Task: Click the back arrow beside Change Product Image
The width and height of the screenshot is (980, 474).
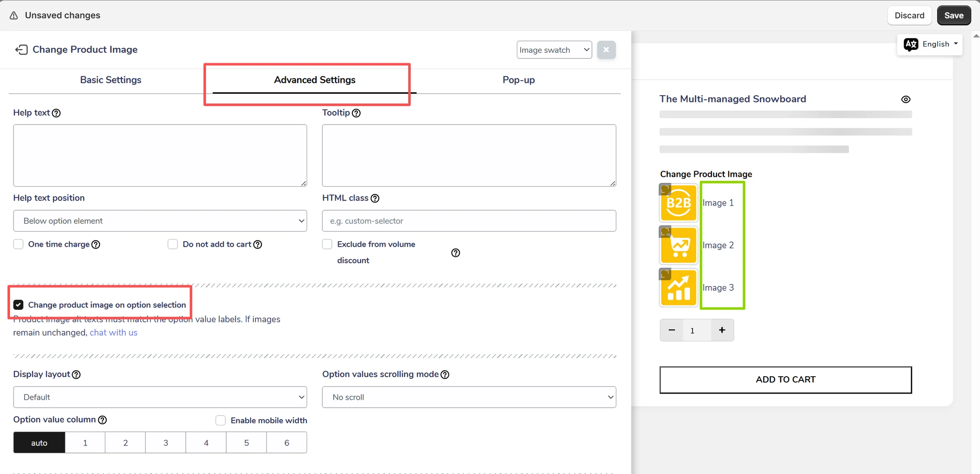Action: click(x=21, y=50)
